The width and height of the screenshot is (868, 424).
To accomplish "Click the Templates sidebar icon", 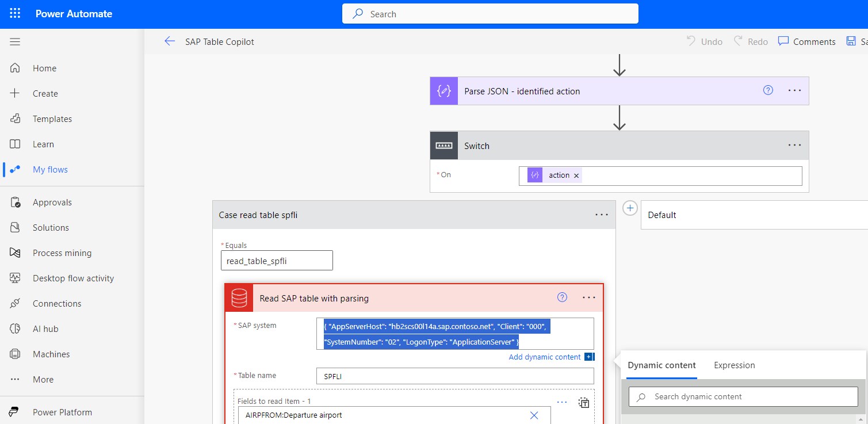I will (x=15, y=119).
